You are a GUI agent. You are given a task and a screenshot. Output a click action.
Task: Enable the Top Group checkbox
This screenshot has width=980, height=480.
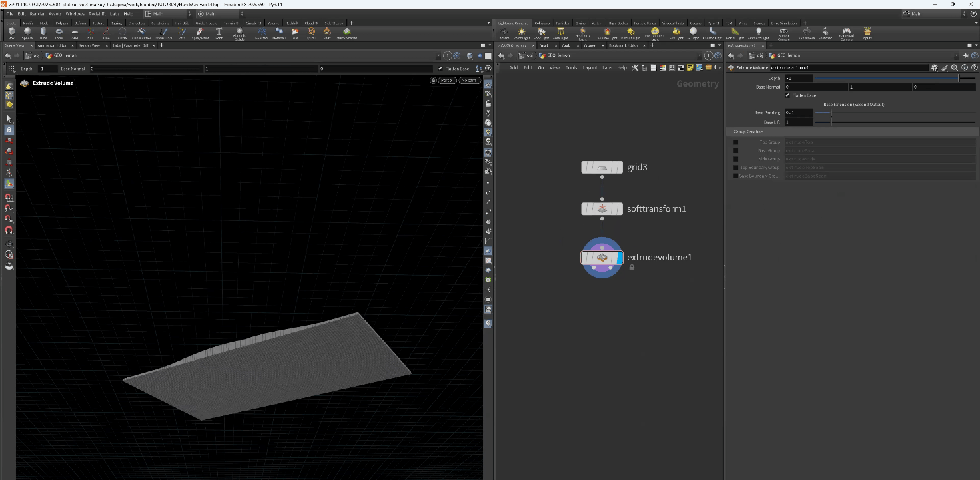pos(736,142)
